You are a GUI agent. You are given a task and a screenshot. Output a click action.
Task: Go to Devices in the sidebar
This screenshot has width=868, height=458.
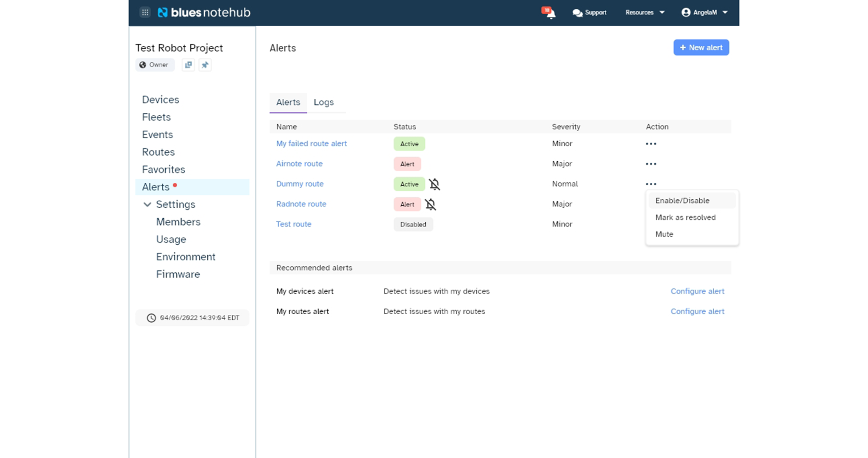pyautogui.click(x=161, y=100)
